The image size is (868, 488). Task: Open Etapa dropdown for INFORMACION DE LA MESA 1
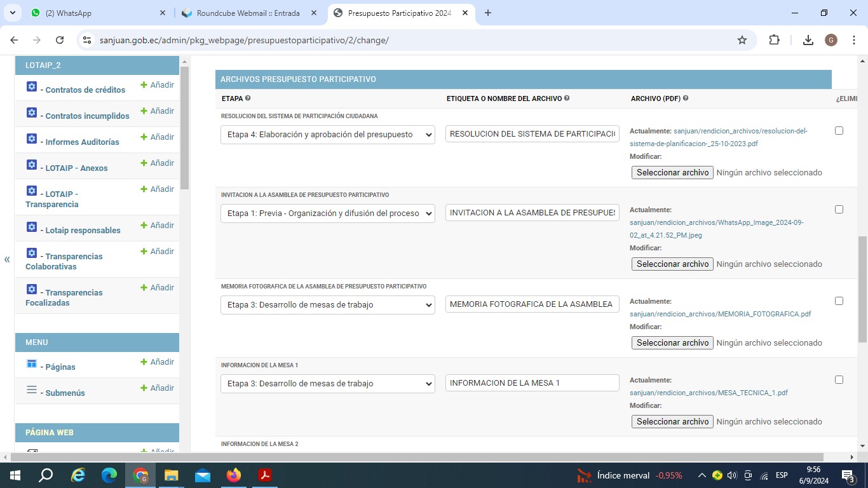tap(327, 384)
